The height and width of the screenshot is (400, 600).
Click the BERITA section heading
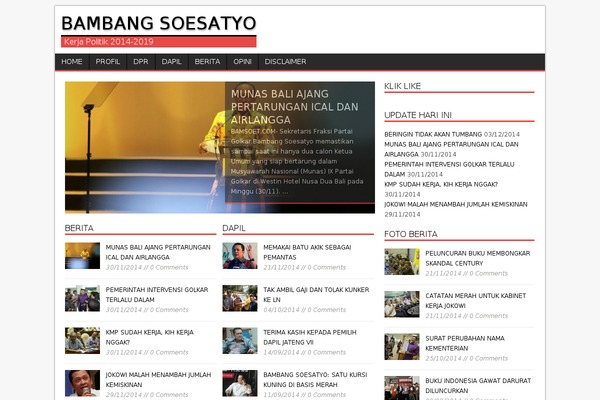point(79,228)
